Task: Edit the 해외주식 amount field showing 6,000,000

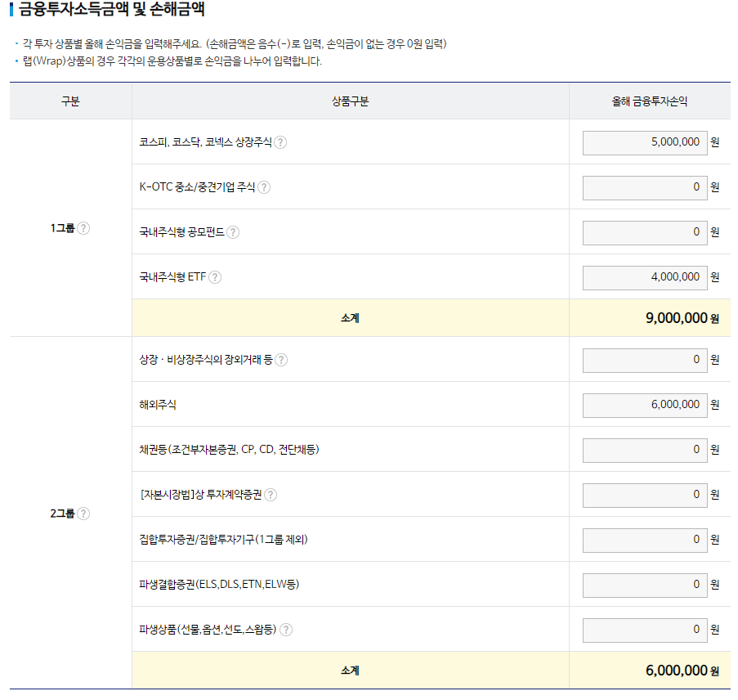Action: pyautogui.click(x=645, y=406)
